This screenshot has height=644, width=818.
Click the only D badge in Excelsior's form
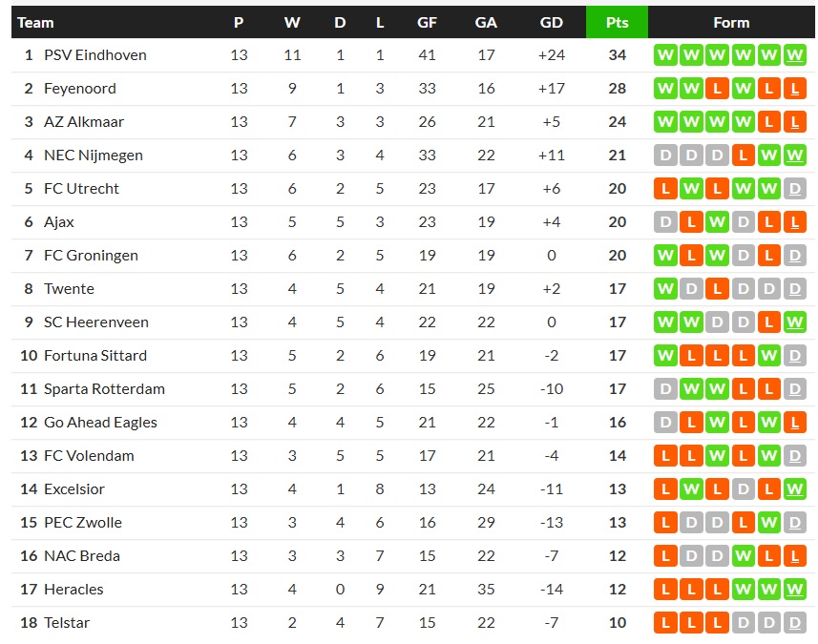tap(743, 489)
